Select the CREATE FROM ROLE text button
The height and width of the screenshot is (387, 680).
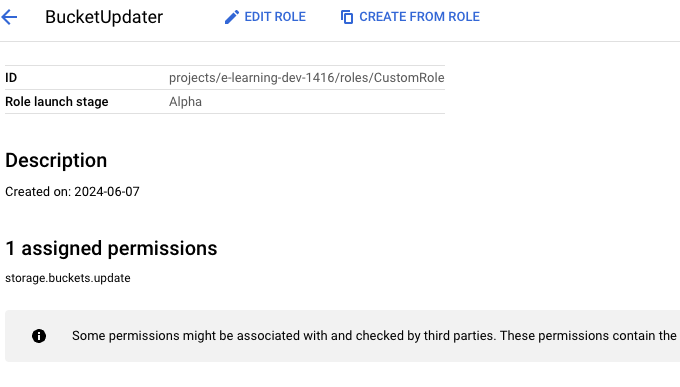tap(419, 17)
